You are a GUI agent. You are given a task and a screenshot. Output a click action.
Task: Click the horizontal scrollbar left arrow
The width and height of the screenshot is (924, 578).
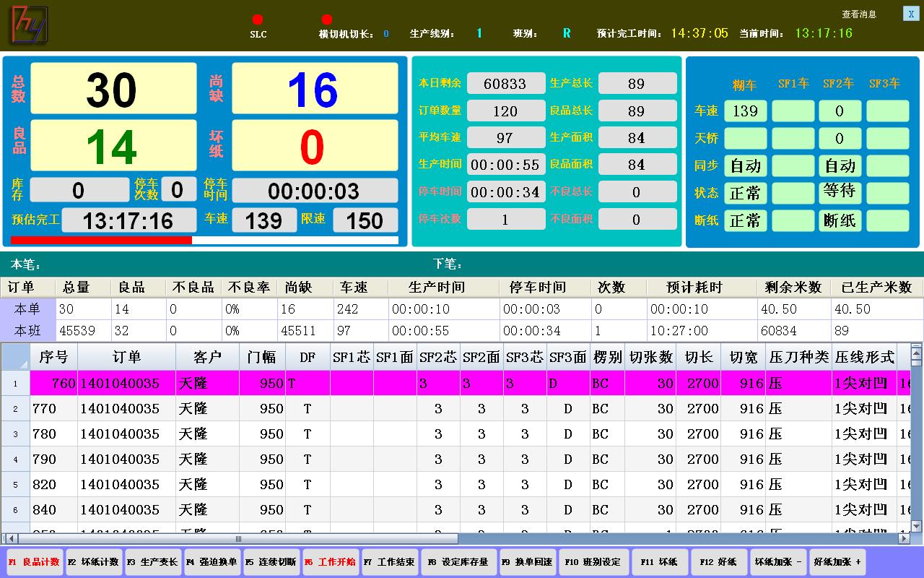[x=8, y=539]
